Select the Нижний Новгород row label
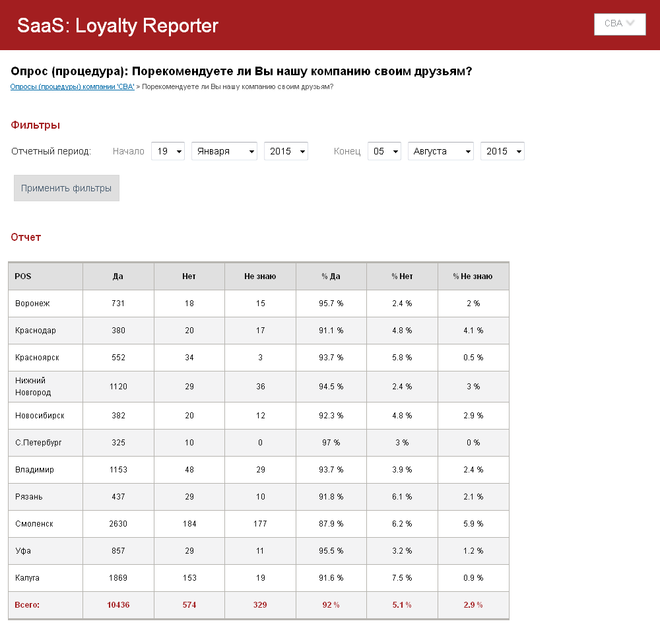Image resolution: width=660 pixels, height=644 pixels. click(33, 387)
